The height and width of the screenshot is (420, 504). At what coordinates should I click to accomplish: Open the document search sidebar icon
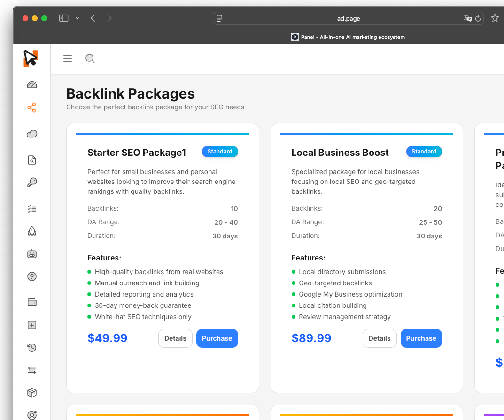point(31,160)
